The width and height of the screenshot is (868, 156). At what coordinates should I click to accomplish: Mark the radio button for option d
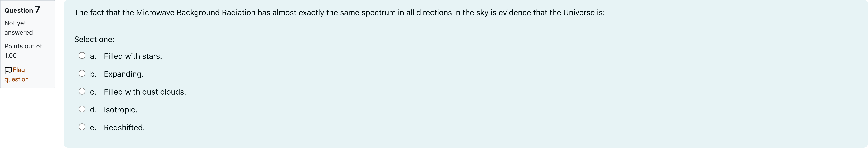[82, 109]
